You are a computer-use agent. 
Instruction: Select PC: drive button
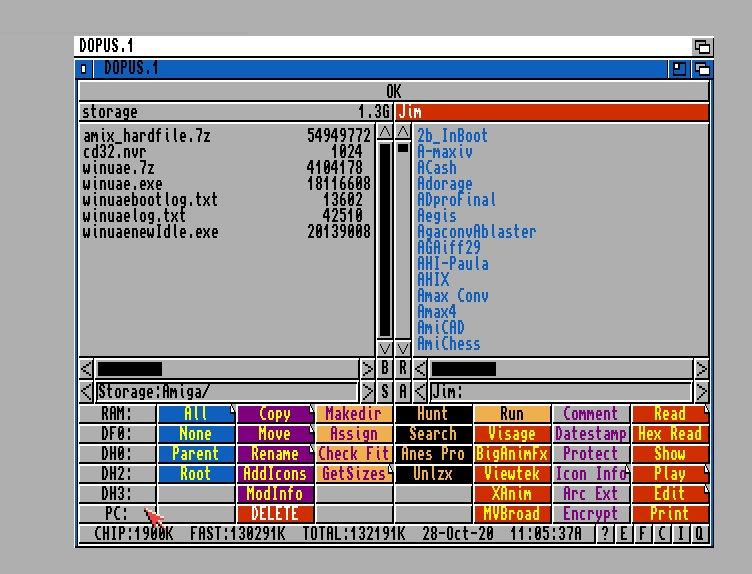click(117, 514)
